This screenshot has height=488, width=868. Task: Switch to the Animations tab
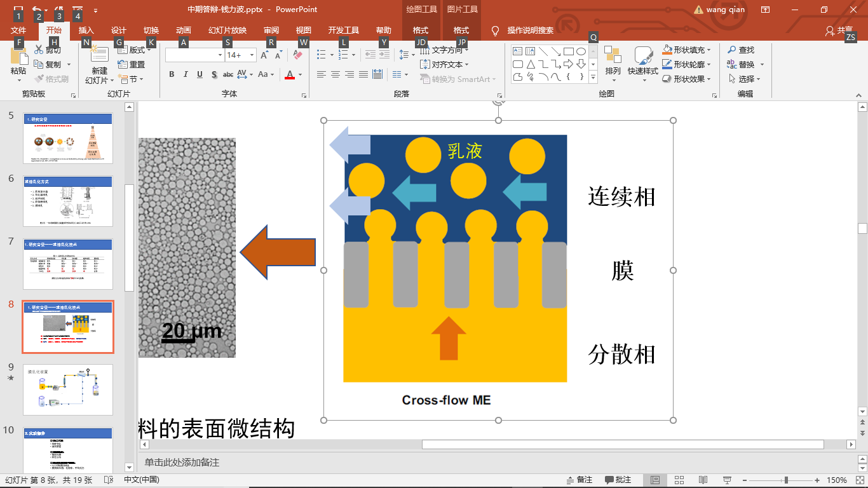(x=183, y=30)
